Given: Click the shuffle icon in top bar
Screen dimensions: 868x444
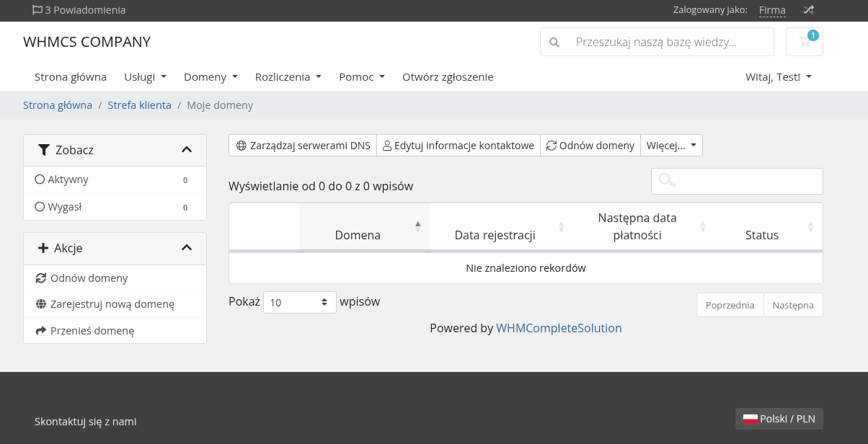Looking at the screenshot, I should click(x=809, y=10).
